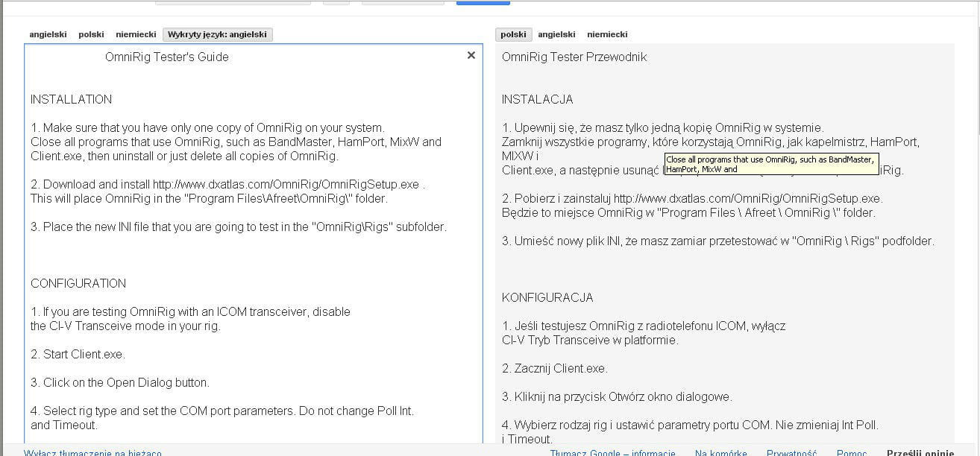The height and width of the screenshot is (456, 980).
Task: Click the source line 'the CI-V Transceive mode in your rig.'
Action: pyautogui.click(x=126, y=326)
